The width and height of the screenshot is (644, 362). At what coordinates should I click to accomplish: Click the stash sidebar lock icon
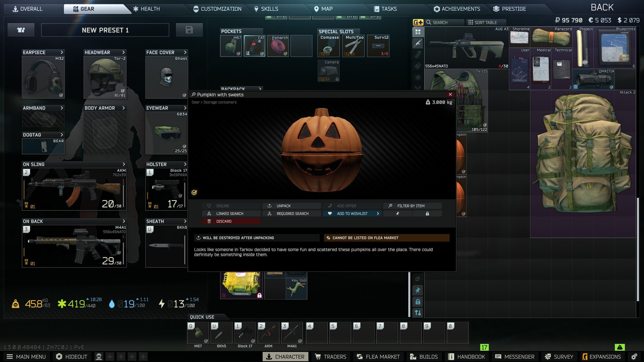tap(418, 302)
